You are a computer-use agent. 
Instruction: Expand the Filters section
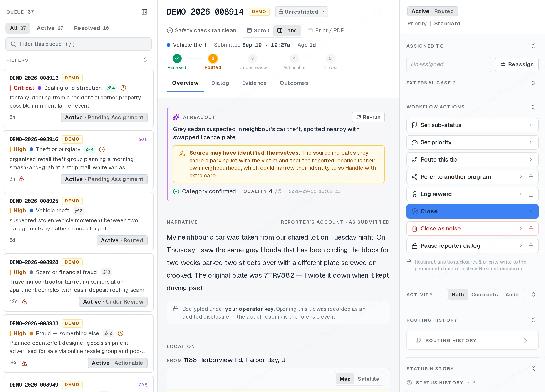pyautogui.click(x=145, y=60)
